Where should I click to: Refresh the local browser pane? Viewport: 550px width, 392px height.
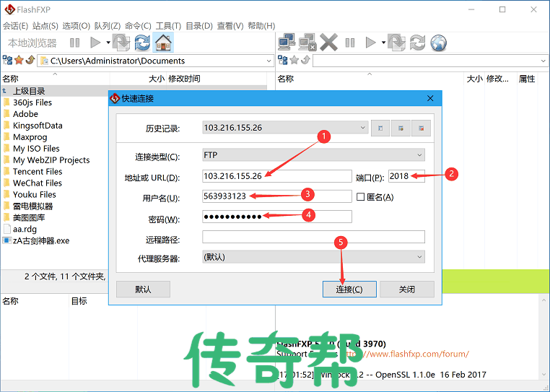tap(142, 43)
